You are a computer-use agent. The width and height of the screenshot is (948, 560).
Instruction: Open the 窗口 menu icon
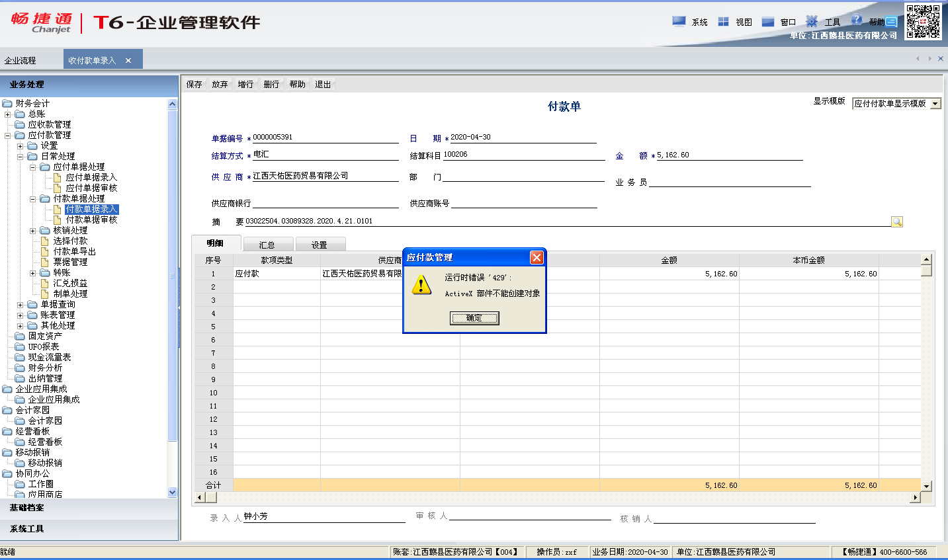[768, 22]
